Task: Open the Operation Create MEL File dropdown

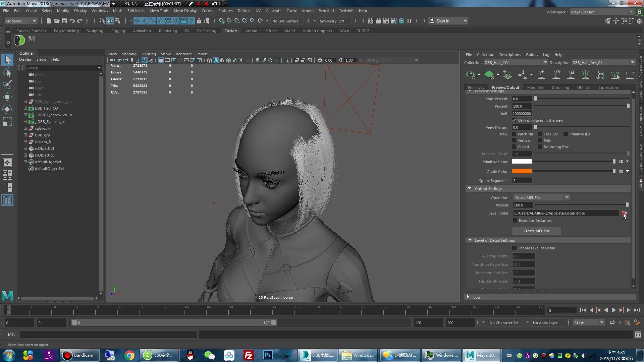Action: click(541, 198)
